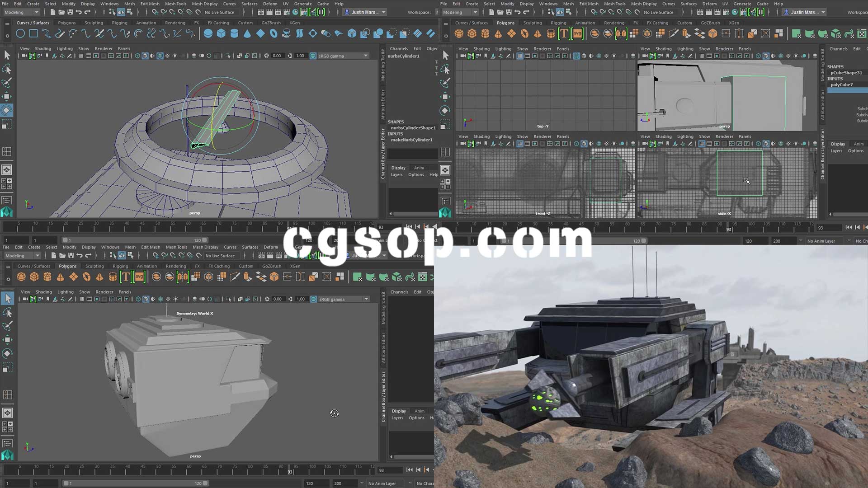This screenshot has height=488, width=868.
Task: Toggle grid display in top-left persp viewport toolbar
Action: point(81,56)
